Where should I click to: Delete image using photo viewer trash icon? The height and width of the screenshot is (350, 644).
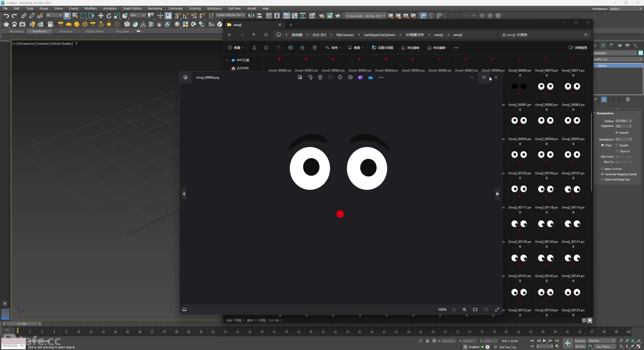click(x=320, y=77)
